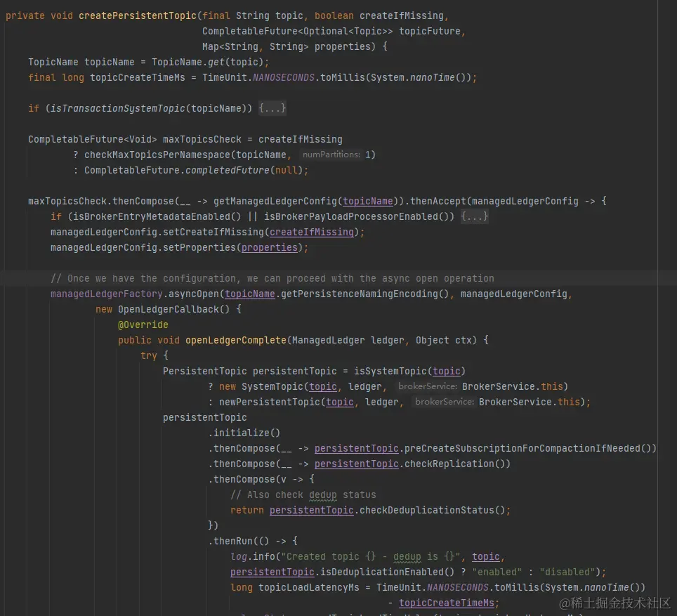This screenshot has width=677, height=616.
Task: Click the underlined properties argument in setProperties
Action: tap(270, 247)
